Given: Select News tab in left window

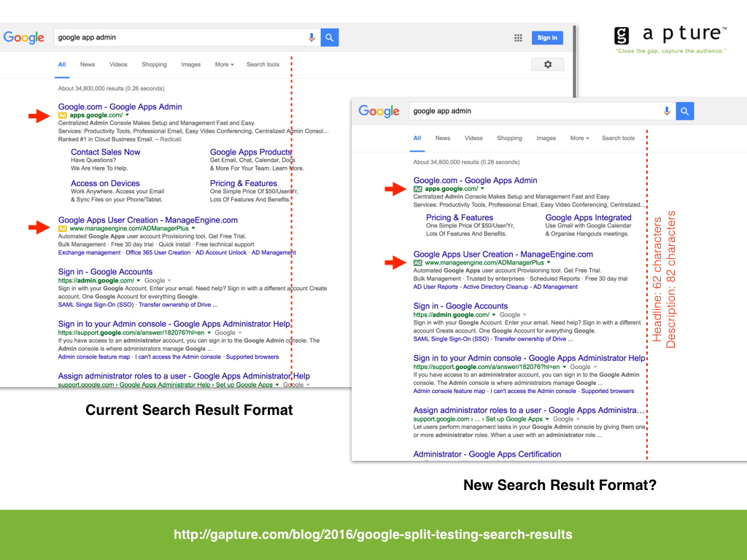Looking at the screenshot, I should coord(88,64).
